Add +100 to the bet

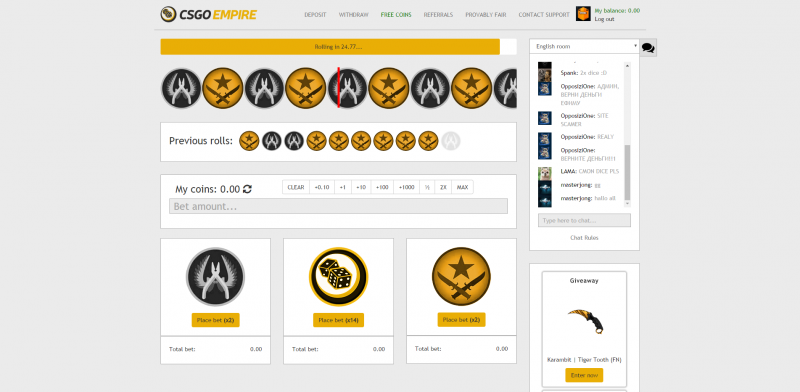click(x=382, y=187)
